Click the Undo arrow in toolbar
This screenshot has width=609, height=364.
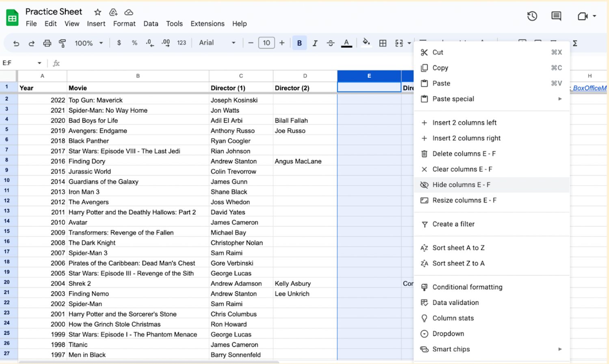pyautogui.click(x=16, y=43)
